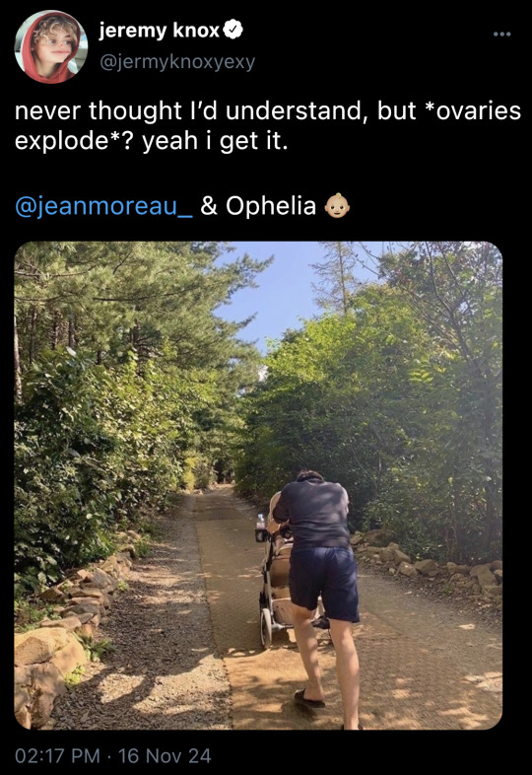Click the display name "jeremy knox"

click(x=159, y=31)
